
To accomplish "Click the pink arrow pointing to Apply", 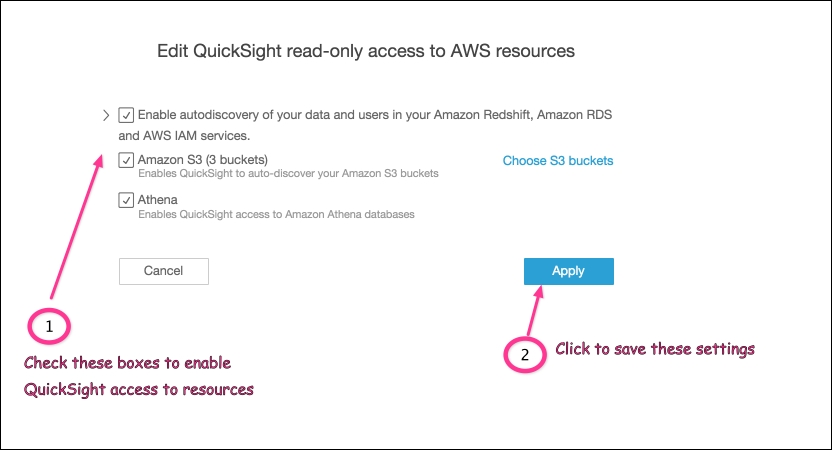I will [535, 311].
